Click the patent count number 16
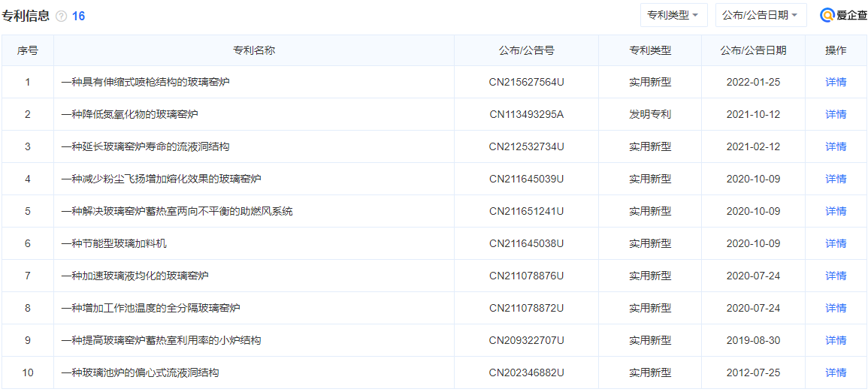868x392 pixels. (x=78, y=16)
